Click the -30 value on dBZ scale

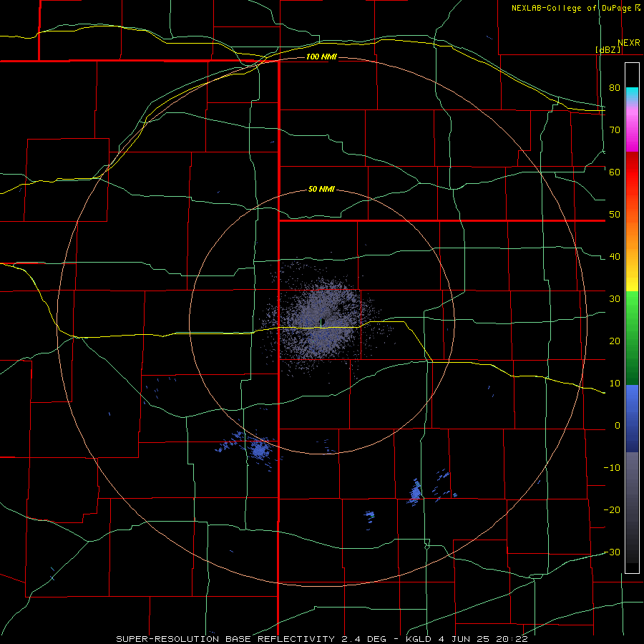click(612, 552)
